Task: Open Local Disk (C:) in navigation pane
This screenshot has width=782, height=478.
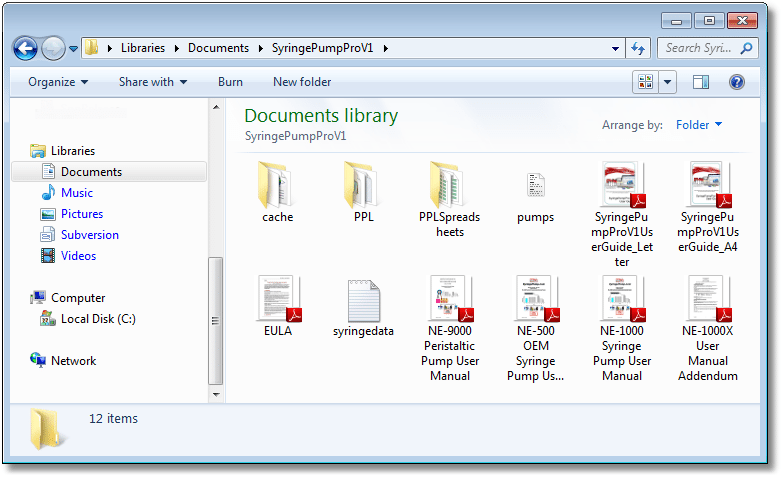Action: (98, 319)
